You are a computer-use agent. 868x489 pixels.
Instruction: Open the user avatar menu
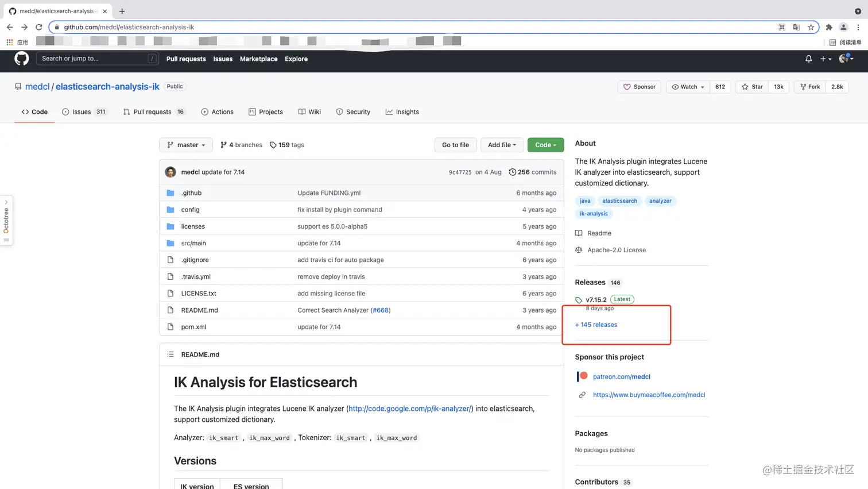point(846,59)
